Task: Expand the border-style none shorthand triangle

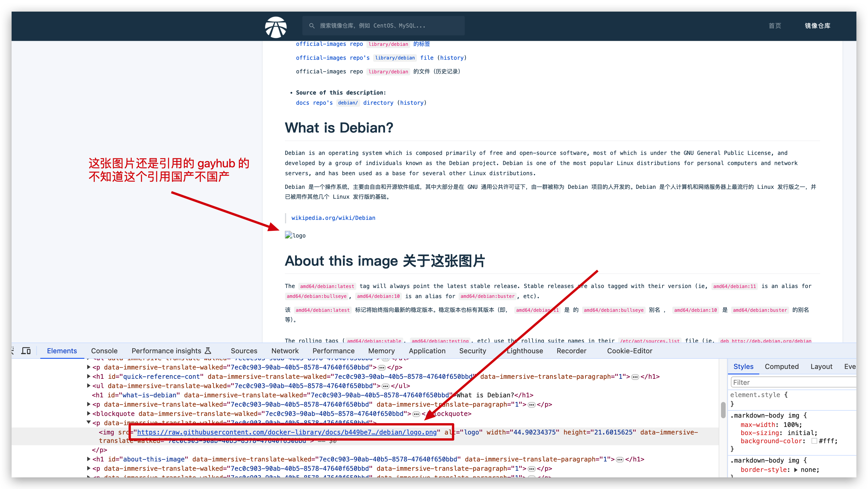Action: (x=796, y=470)
